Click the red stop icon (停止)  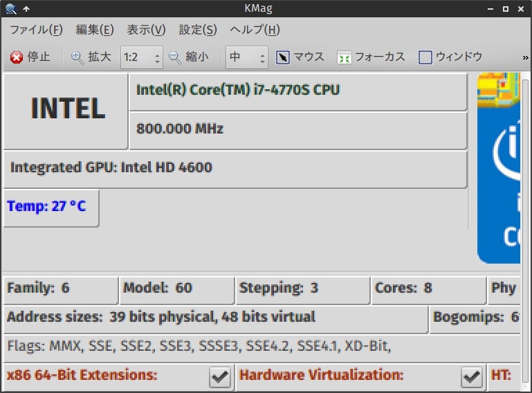point(17,57)
